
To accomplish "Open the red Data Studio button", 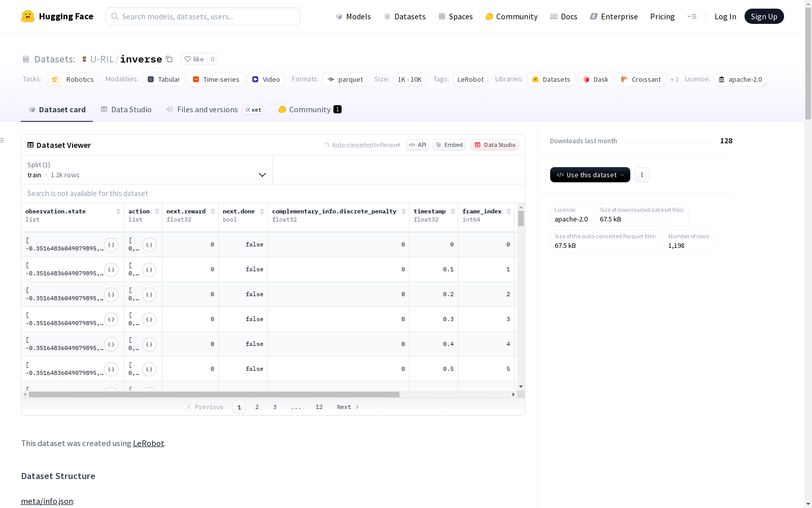I will pos(494,145).
